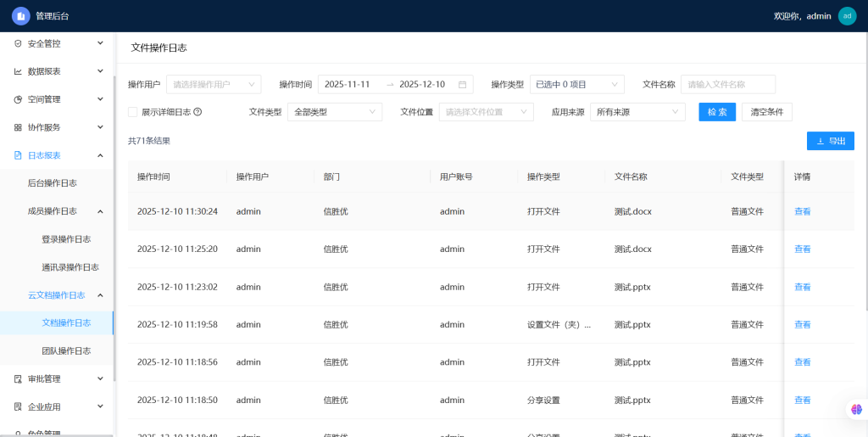The width and height of the screenshot is (868, 437).
Task: Click the 欢迎你, admin greeting text
Action: (x=802, y=16)
